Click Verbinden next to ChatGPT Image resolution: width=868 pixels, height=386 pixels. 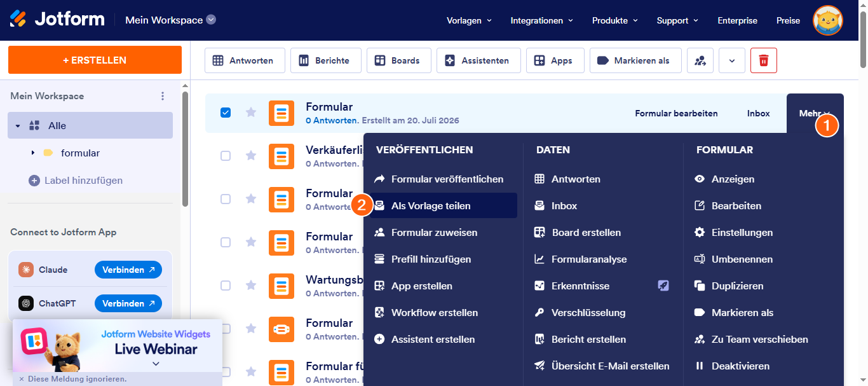point(128,303)
